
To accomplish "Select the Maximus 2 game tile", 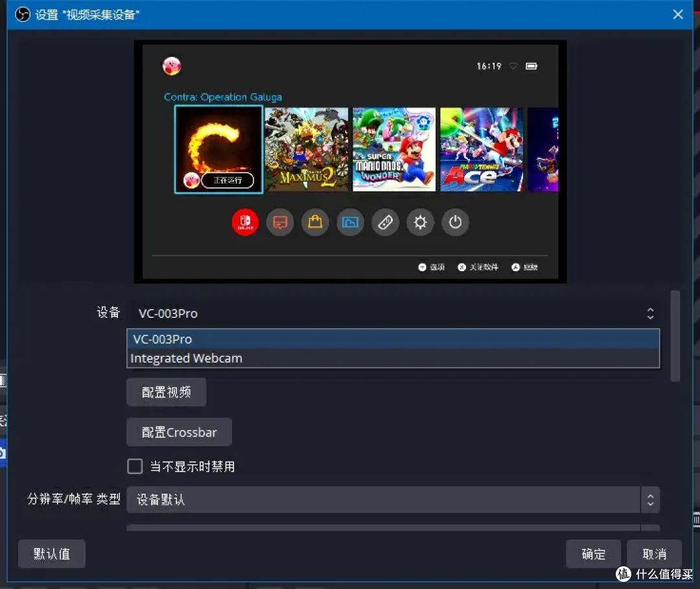I will coord(307,149).
